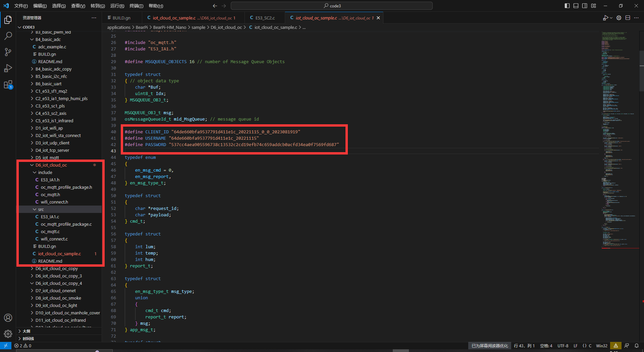The width and height of the screenshot is (644, 352).
Task: Open the 查看(V) menu
Action: click(x=78, y=6)
